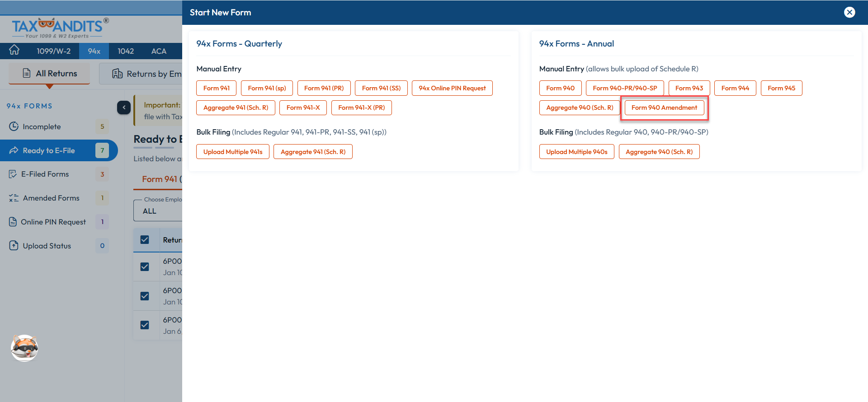Image resolution: width=868 pixels, height=402 pixels.
Task: Click the Ready to E-File count badge 7
Action: tap(102, 150)
